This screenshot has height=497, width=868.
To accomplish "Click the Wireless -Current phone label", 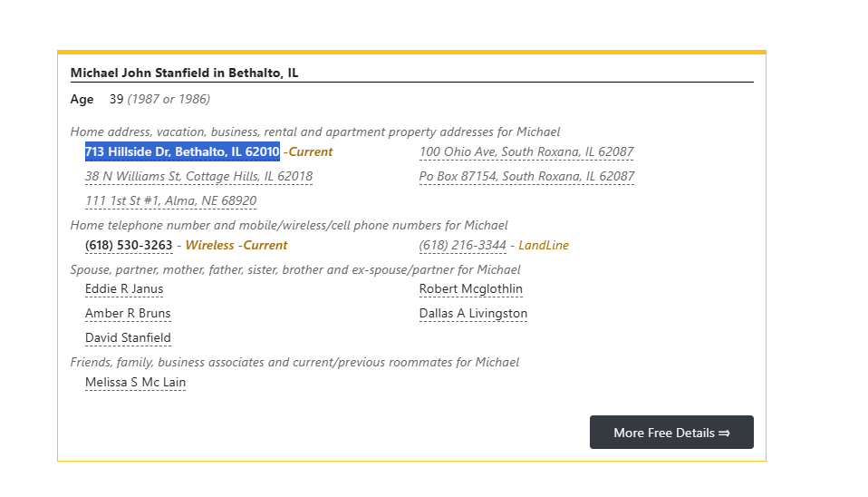I will pos(236,245).
